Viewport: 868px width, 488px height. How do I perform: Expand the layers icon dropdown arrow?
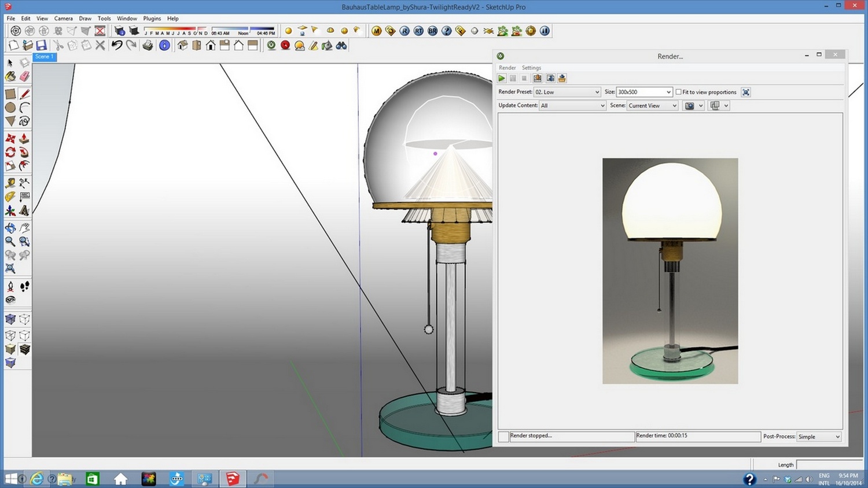[726, 106]
